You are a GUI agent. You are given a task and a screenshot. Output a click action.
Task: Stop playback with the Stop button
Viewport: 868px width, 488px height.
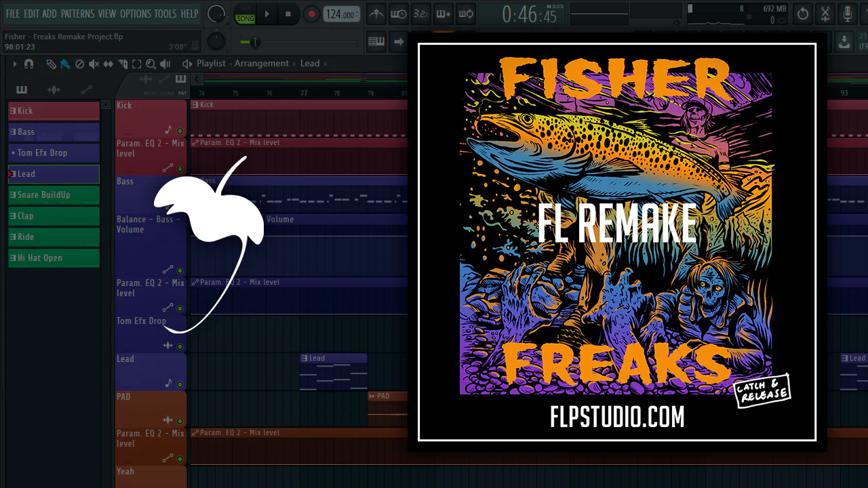[288, 14]
